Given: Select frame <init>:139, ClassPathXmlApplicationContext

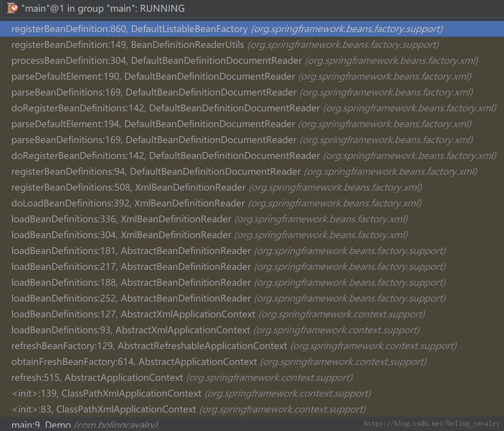Looking at the screenshot, I should [252, 393].
